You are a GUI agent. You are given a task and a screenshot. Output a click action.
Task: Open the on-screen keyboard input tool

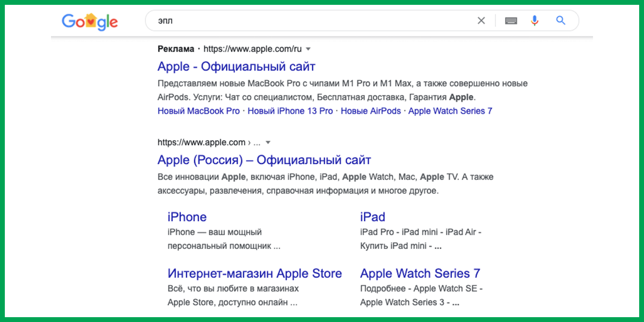coord(511,21)
